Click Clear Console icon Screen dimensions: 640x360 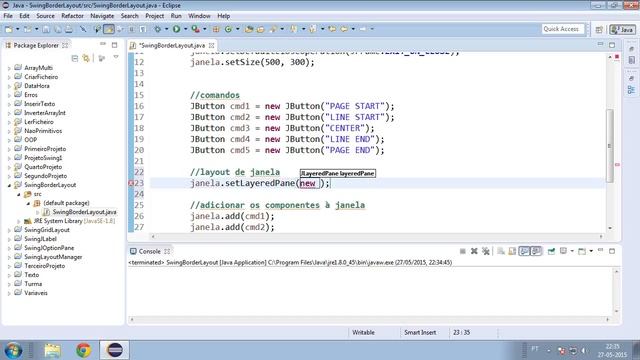(x=501, y=251)
